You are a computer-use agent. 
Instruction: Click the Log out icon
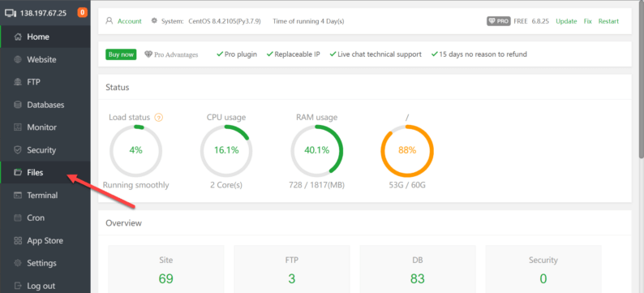click(18, 286)
